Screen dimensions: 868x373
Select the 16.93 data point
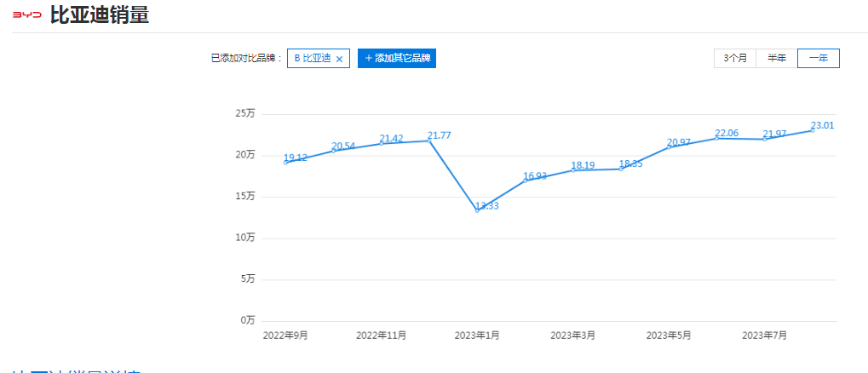click(526, 180)
